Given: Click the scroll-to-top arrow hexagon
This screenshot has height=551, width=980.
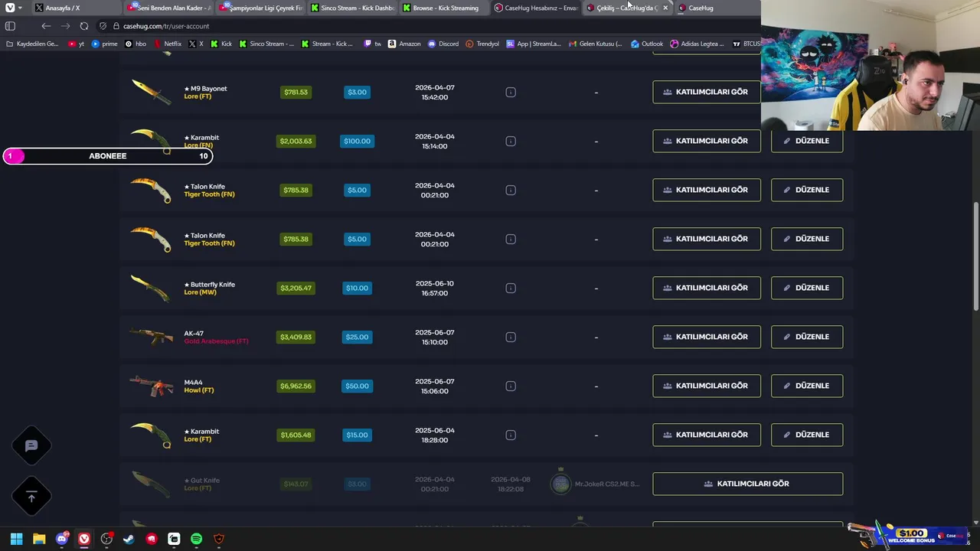Looking at the screenshot, I should coord(31,497).
